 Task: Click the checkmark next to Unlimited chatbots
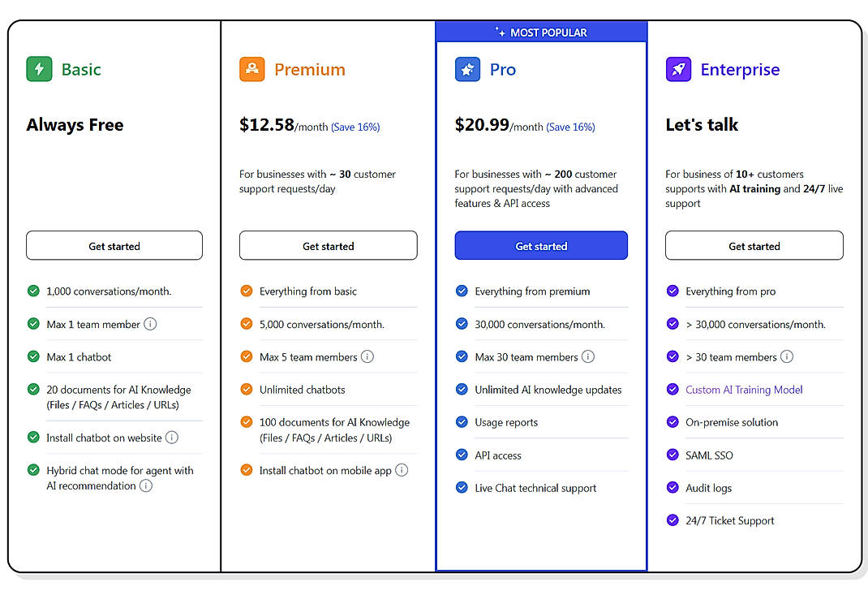pyautogui.click(x=247, y=389)
